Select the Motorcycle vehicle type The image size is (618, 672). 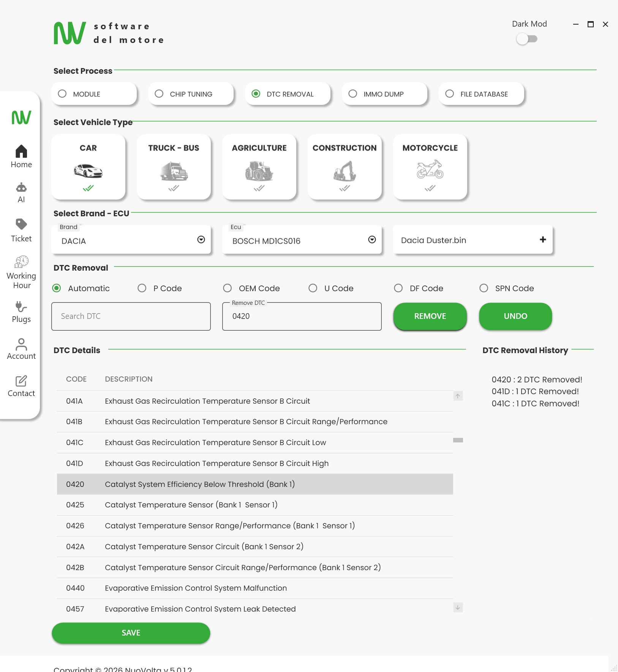tap(430, 166)
